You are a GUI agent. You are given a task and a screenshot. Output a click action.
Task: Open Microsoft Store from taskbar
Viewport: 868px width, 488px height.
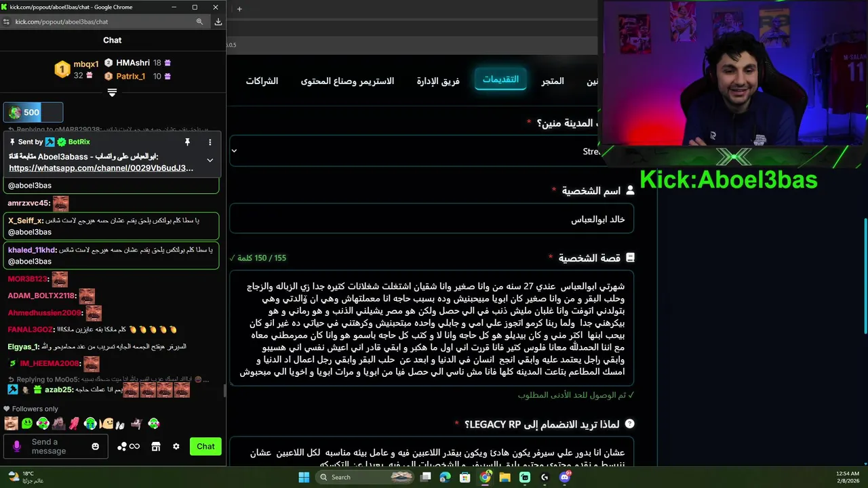click(x=465, y=477)
